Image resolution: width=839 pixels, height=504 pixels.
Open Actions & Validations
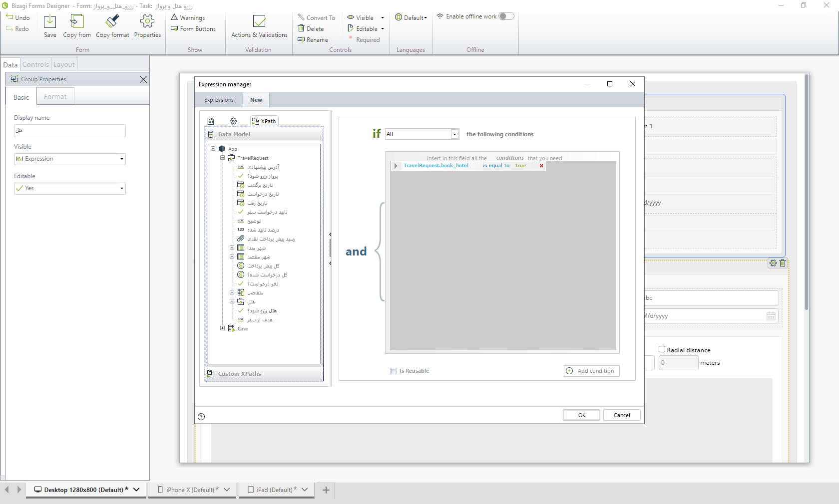tap(259, 26)
